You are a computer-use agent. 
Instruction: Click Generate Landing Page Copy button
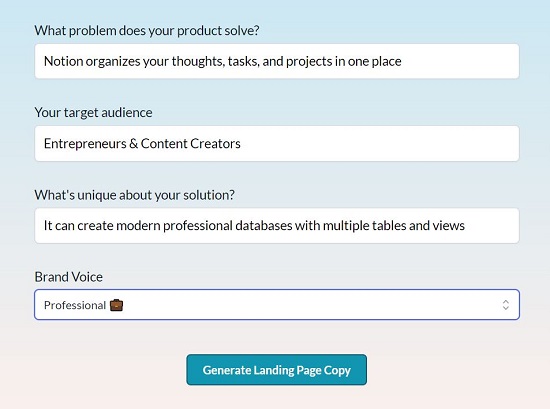[x=276, y=370]
